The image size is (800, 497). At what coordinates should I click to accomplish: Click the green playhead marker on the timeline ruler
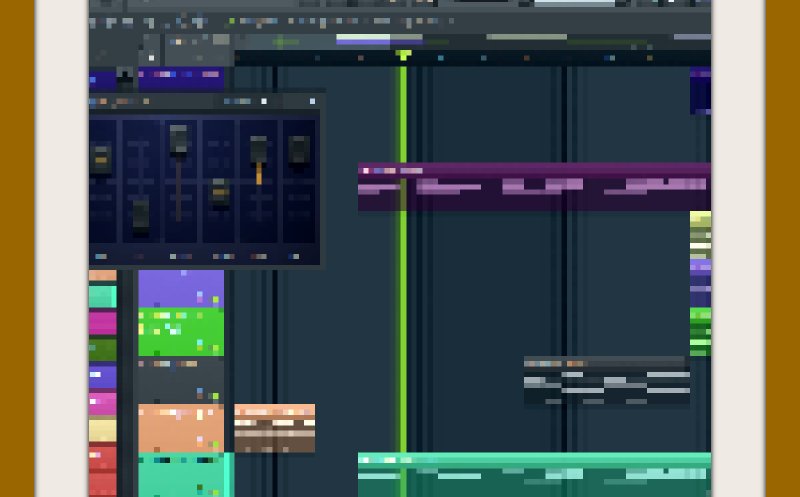[403, 55]
